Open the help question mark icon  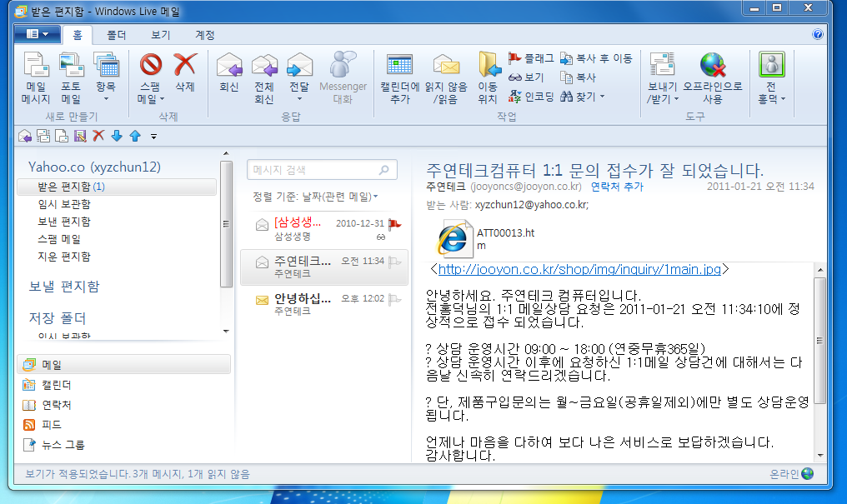[x=817, y=34]
